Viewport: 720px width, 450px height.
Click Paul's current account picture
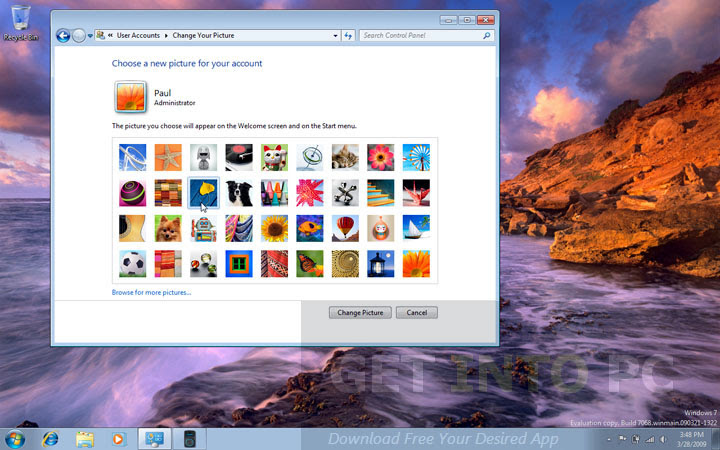tap(130, 96)
